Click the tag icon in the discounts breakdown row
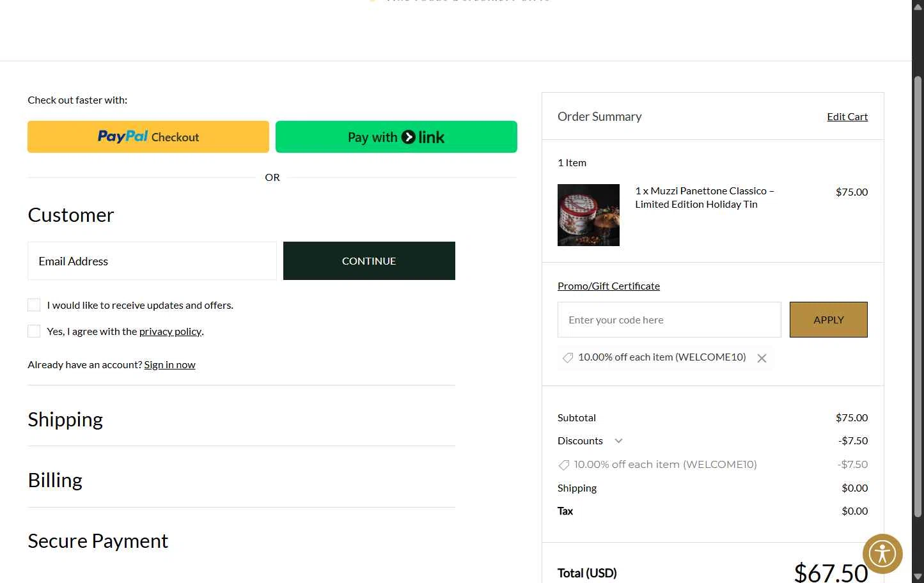Image resolution: width=924 pixels, height=583 pixels. click(x=563, y=465)
